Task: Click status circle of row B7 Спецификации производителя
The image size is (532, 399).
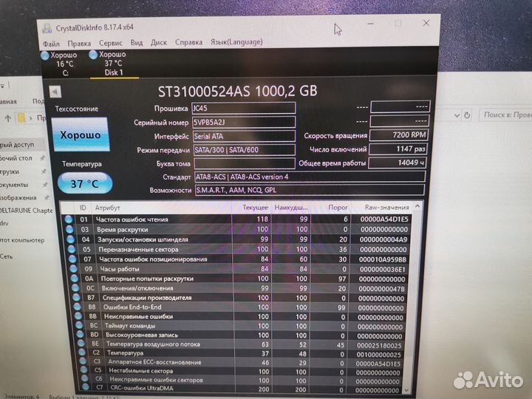Action: tap(77, 298)
